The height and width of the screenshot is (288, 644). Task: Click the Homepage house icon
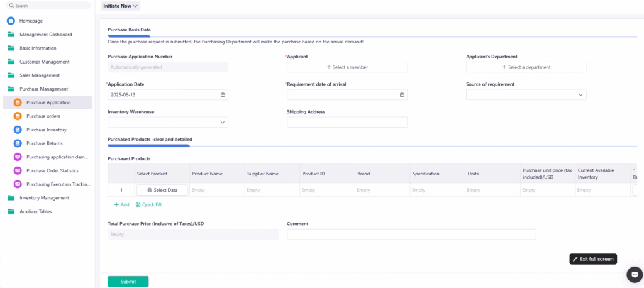11,21
